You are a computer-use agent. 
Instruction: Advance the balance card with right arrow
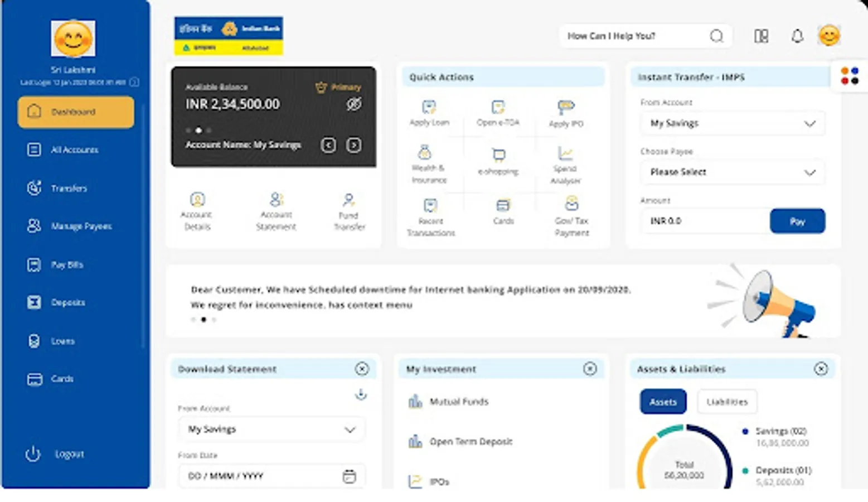pyautogui.click(x=353, y=145)
